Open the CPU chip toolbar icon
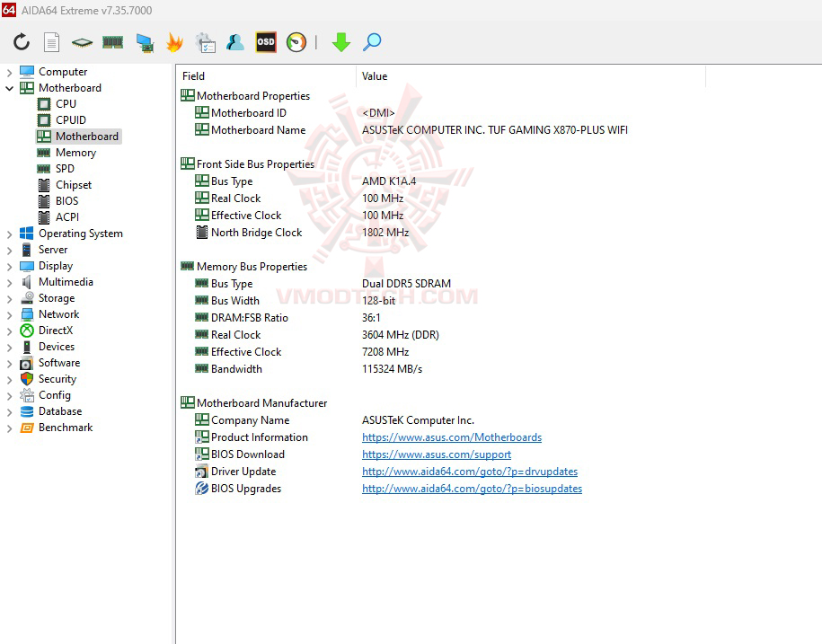Image resolution: width=822 pixels, height=644 pixels. click(x=82, y=42)
